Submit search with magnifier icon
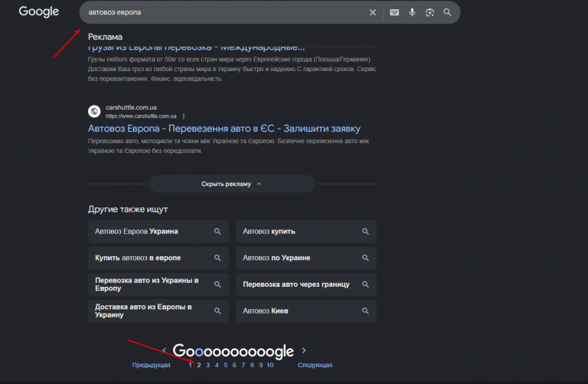Screen dimensions: 588x384 pyautogui.click(x=447, y=12)
